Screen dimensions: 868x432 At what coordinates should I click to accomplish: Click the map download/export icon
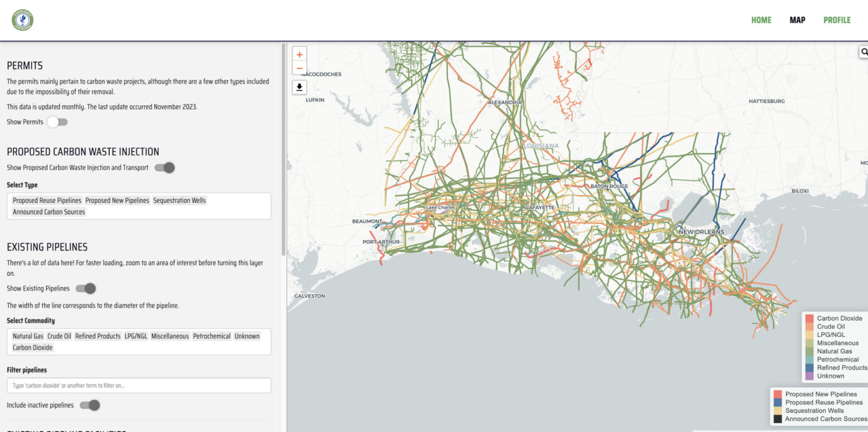299,87
